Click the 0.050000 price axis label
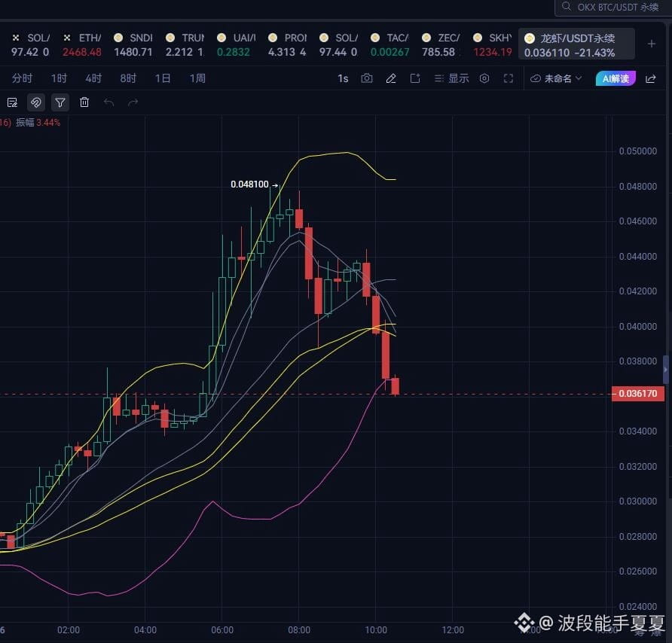This screenshot has height=643, width=672. click(637, 151)
